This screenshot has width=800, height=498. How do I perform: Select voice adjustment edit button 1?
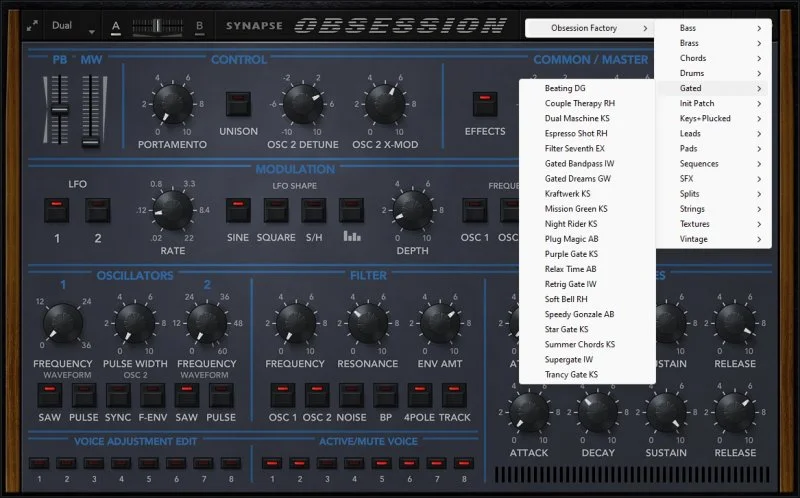[x=39, y=463]
